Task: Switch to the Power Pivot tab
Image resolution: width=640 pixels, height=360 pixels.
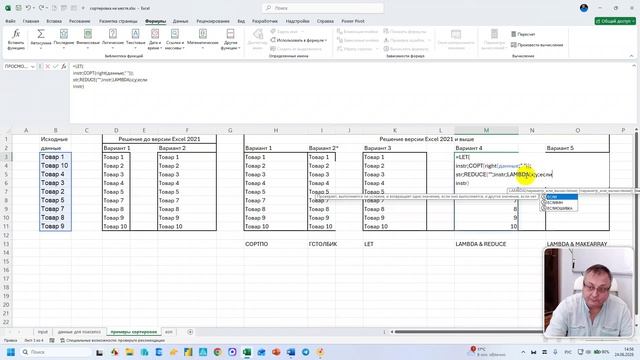Action: 353,21
